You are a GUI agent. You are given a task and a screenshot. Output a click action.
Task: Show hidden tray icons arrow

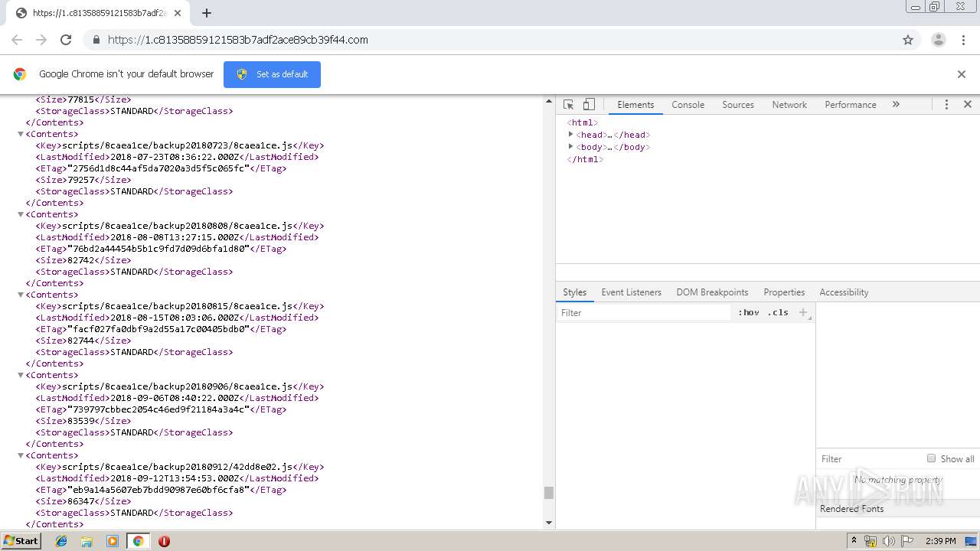(854, 541)
